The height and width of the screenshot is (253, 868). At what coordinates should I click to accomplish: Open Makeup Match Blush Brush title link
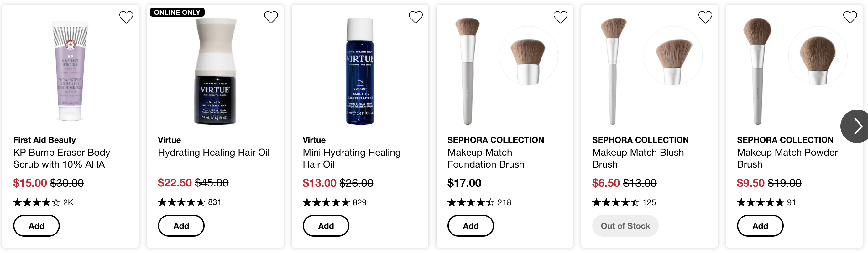(638, 158)
